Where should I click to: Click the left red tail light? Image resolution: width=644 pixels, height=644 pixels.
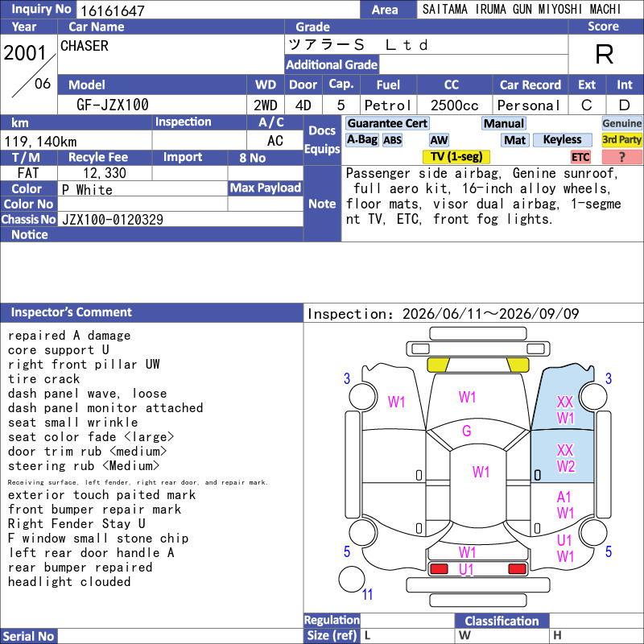[439, 569]
